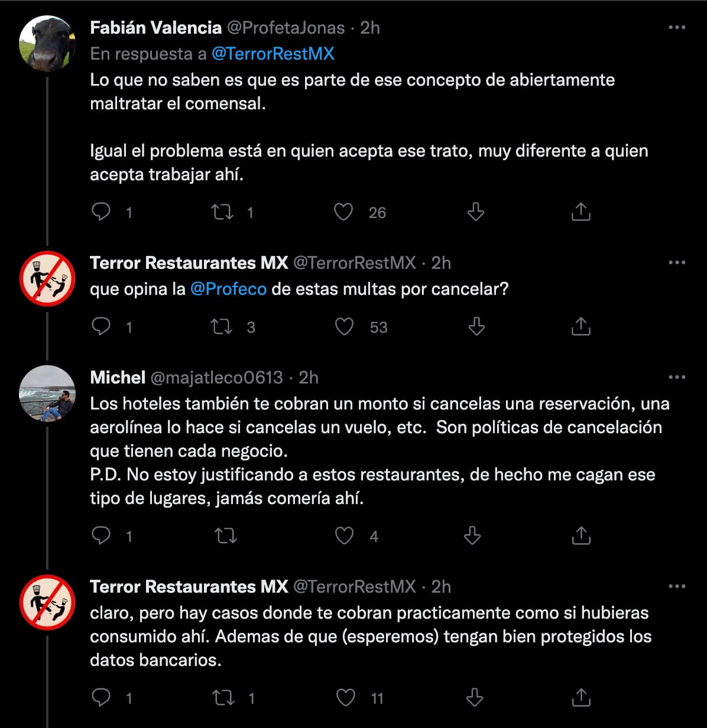
Task: Open the downvote icon on Michel's tweet
Action: pos(471,535)
